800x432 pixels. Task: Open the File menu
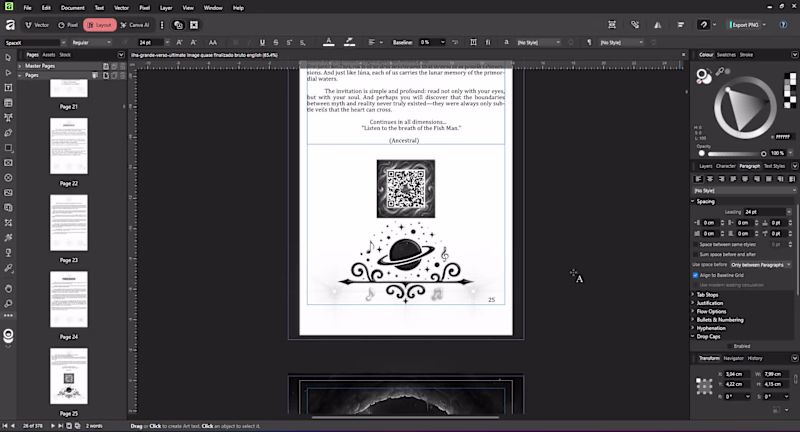(x=28, y=8)
